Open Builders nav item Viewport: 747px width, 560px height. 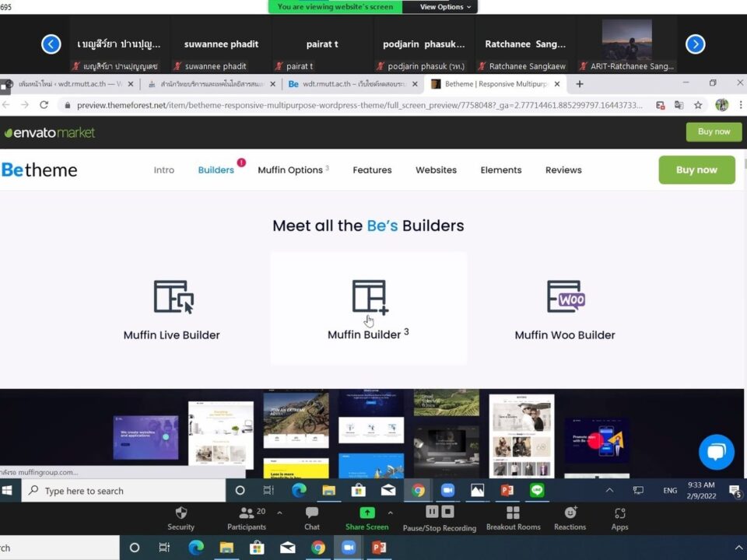(216, 170)
